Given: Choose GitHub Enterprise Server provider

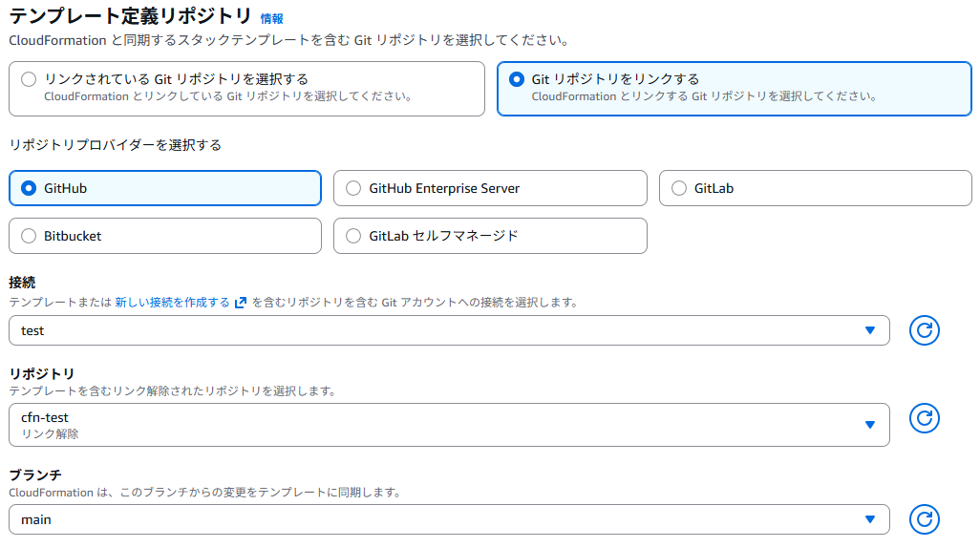Looking at the screenshot, I should pyautogui.click(x=490, y=188).
